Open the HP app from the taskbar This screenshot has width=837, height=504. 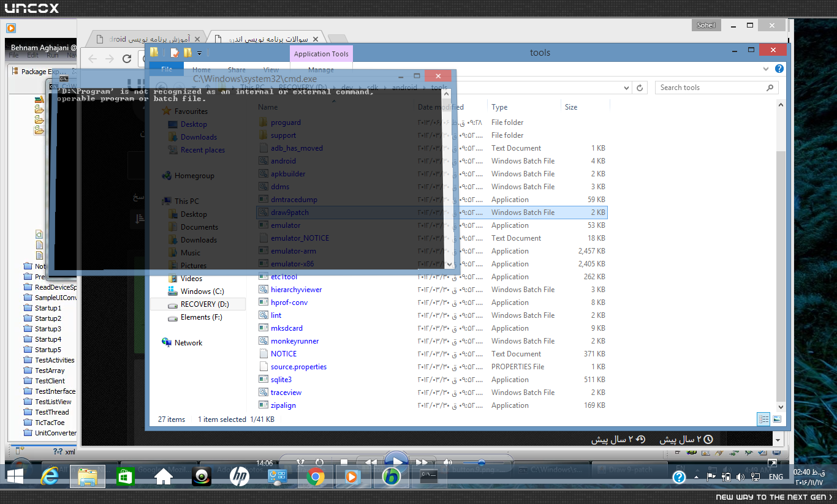239,476
